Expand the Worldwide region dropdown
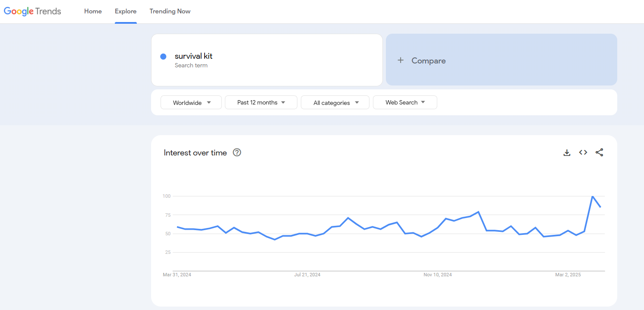This screenshot has width=644, height=310. 191,103
